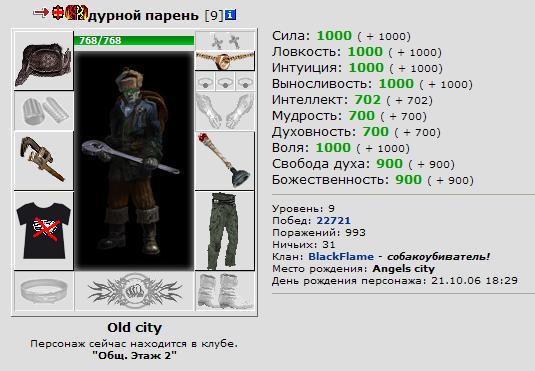Open the BlackFlame clan emblem icon
Screen dimensions: 535x371
(76, 13)
